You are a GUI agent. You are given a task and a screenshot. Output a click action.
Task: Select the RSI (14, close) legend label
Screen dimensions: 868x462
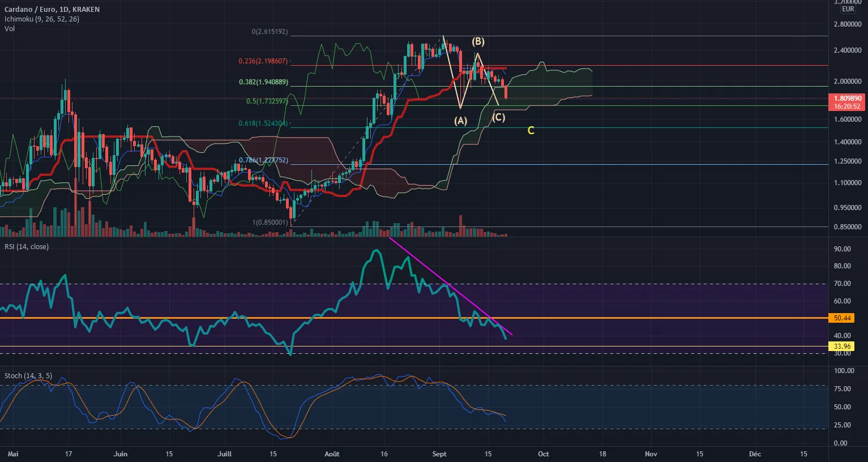[27, 247]
